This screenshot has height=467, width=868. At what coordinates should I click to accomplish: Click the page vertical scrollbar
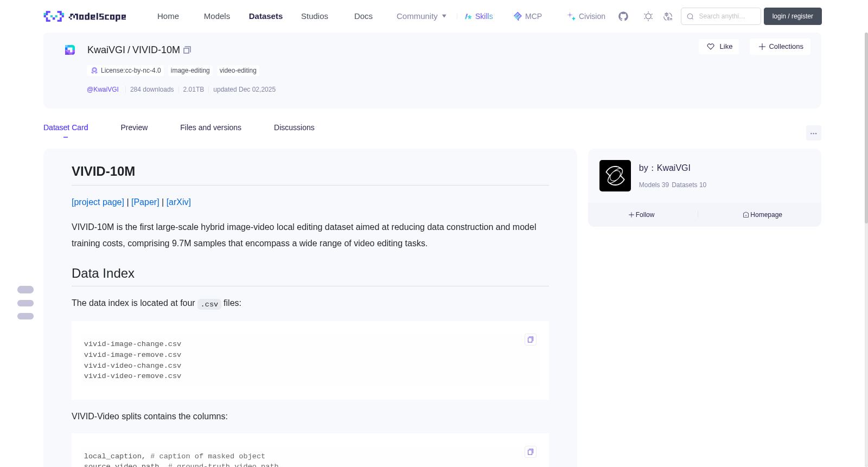pyautogui.click(x=866, y=127)
